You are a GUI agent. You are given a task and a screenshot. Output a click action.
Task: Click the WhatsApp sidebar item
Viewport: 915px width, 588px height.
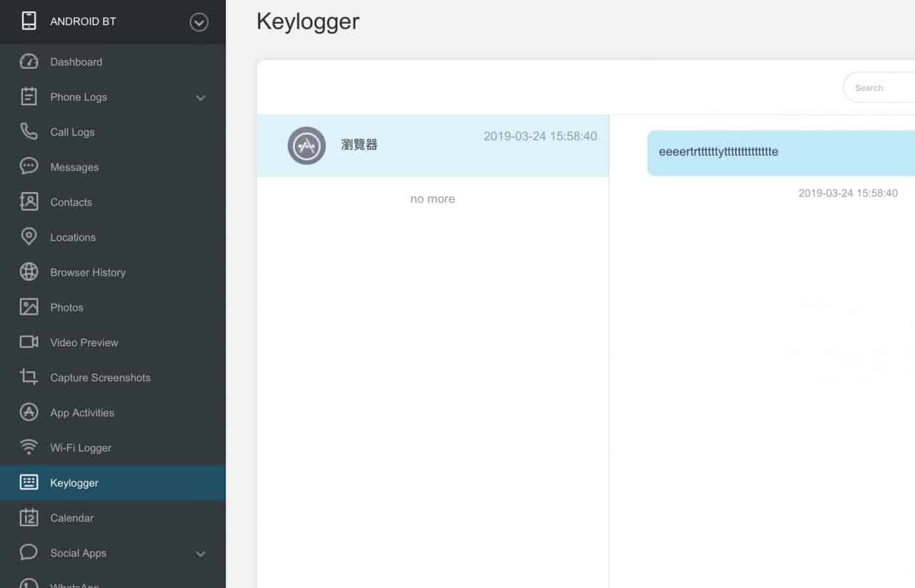75,584
